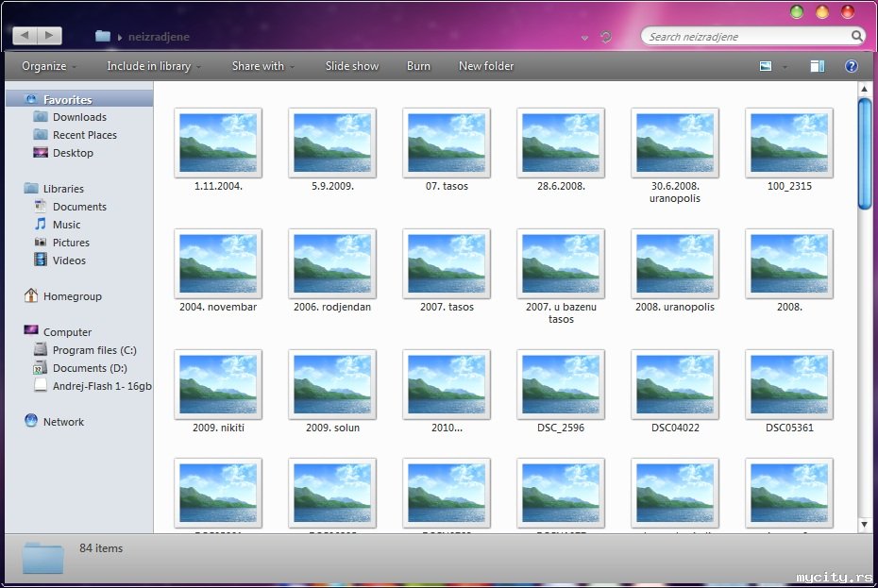The width and height of the screenshot is (878, 588).
Task: Open Help with the question mark icon
Action: 852,66
